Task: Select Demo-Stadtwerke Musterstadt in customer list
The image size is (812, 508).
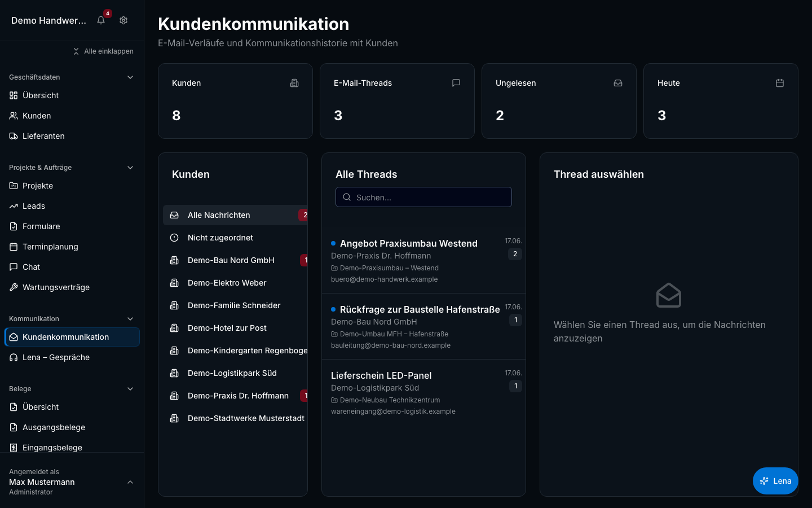Action: (x=235, y=418)
